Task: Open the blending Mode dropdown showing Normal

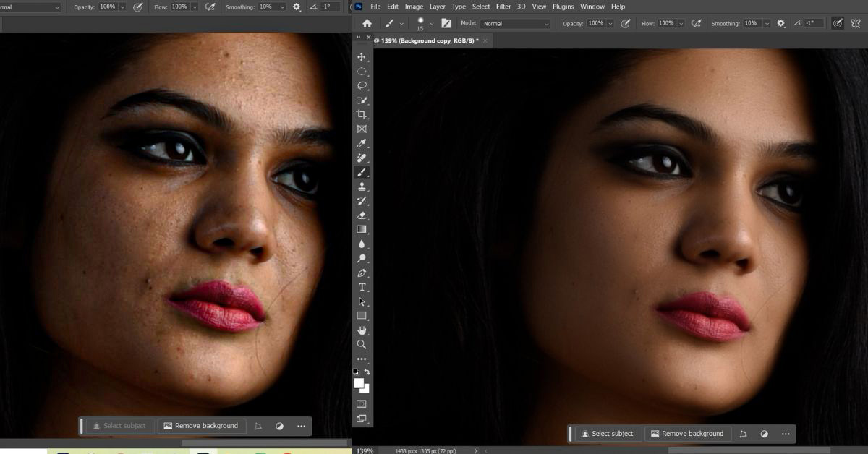Action: [x=516, y=24]
